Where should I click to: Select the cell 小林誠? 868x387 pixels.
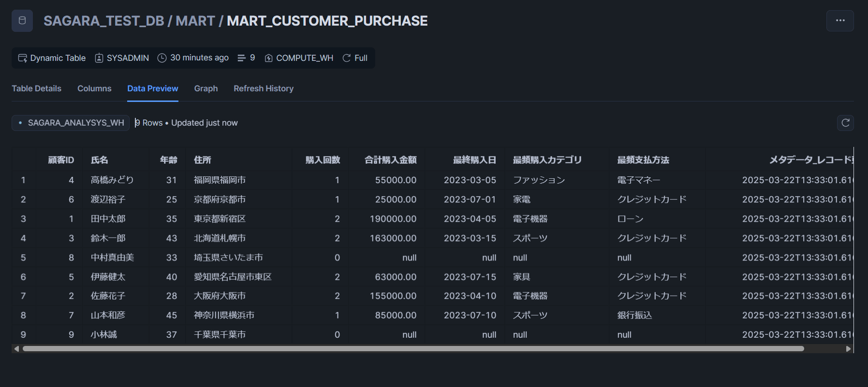(104, 334)
